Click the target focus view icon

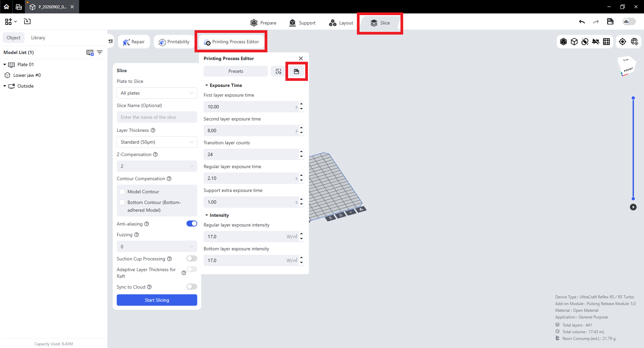pos(623,42)
